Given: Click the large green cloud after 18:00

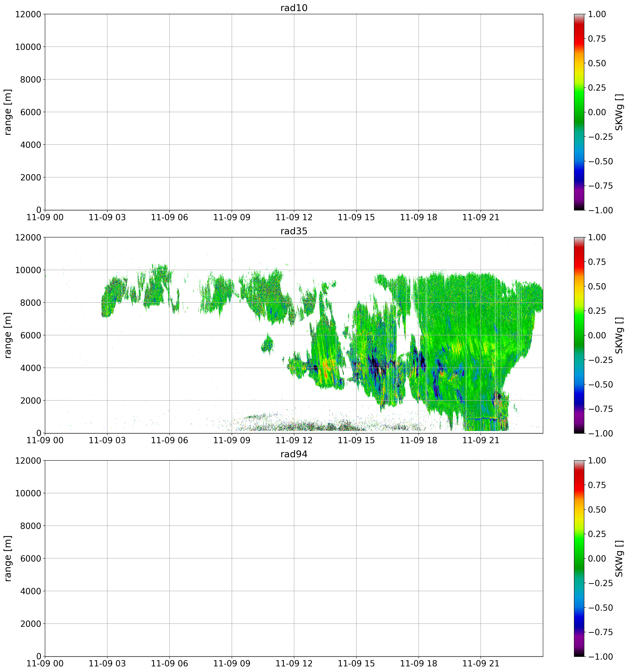Looking at the screenshot, I should (x=473, y=324).
